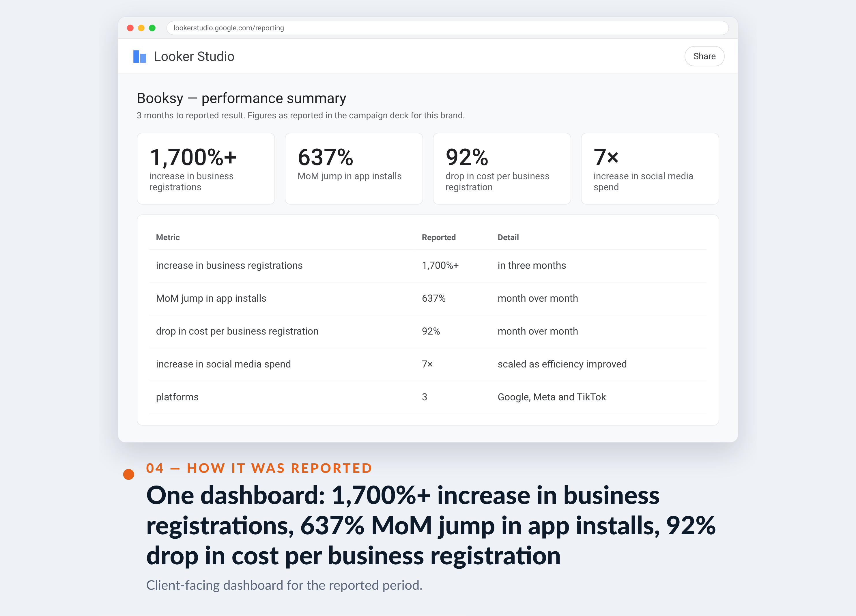
Task: Click the lookerstudio.google.com/reporting address bar
Action: 447,28
